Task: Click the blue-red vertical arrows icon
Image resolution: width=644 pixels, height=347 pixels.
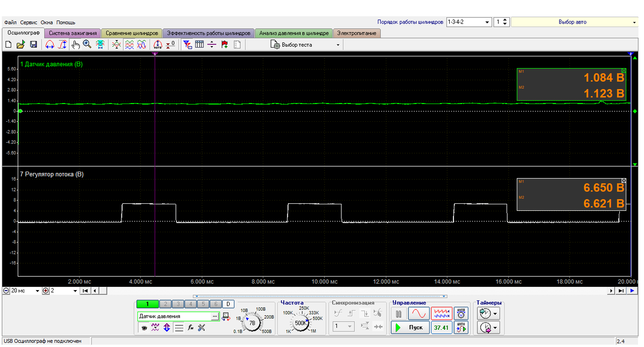Action: (x=167, y=328)
